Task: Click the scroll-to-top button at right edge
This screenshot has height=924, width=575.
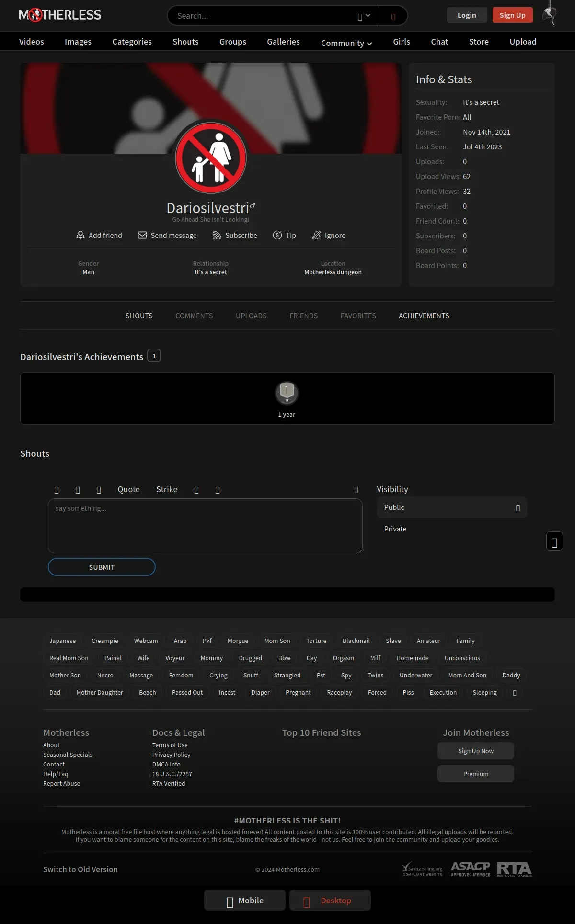Action: (554, 541)
